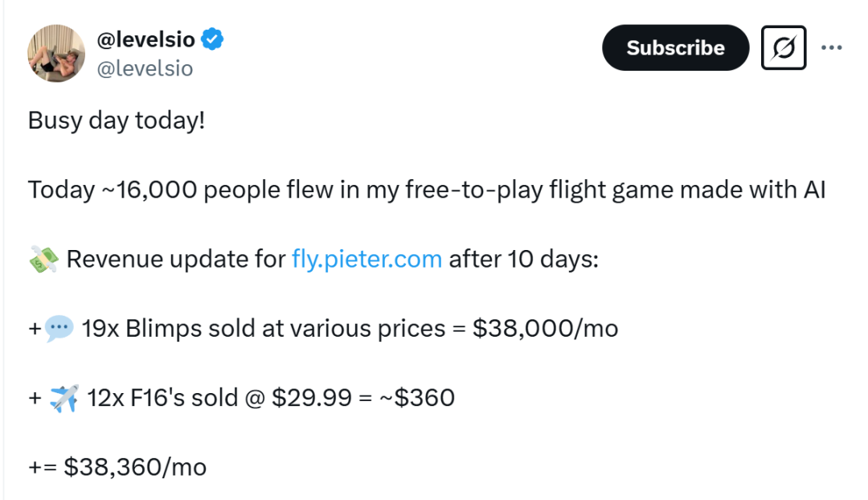Click the money-with-wings emoji
This screenshot has height=500, width=868.
click(43, 260)
